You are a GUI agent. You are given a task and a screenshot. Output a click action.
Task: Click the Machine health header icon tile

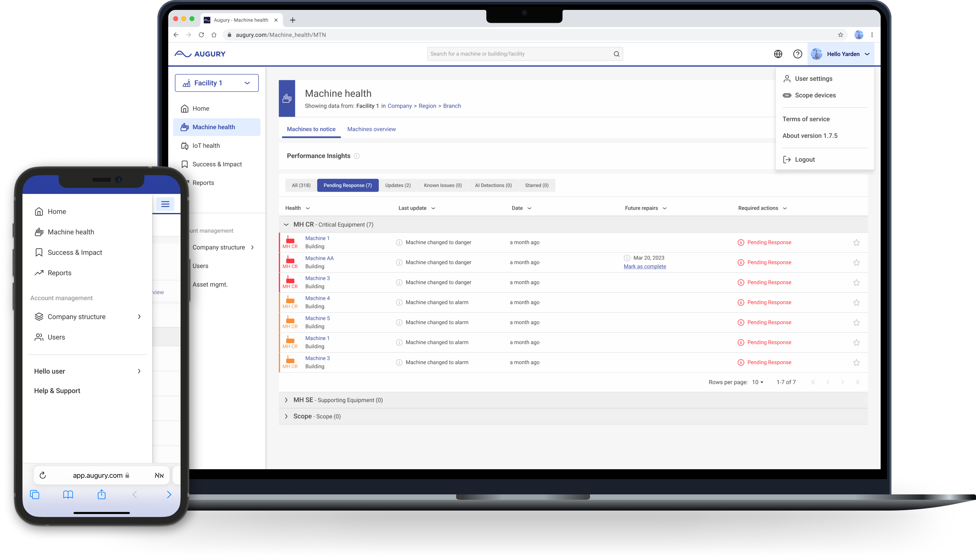(287, 99)
